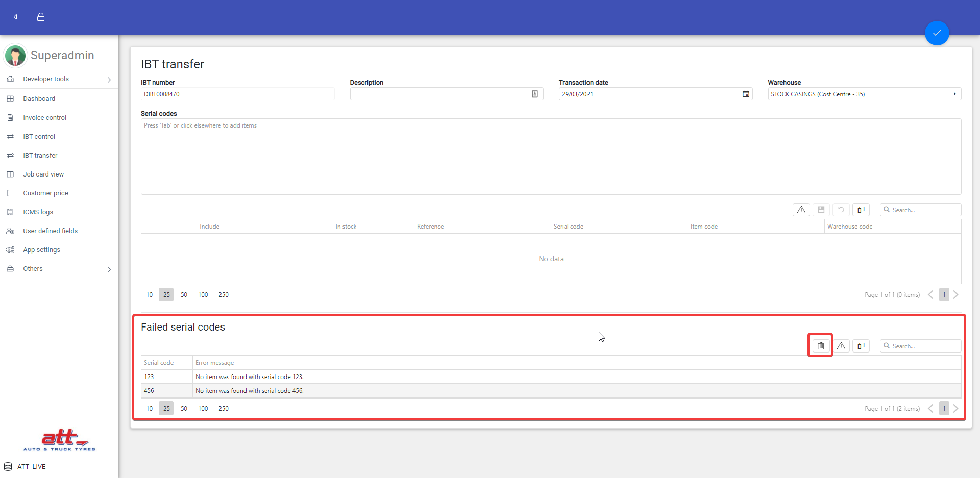The image size is (980, 478).
Task: Collapse sidebar with the back arrow icon
Action: coord(15,17)
